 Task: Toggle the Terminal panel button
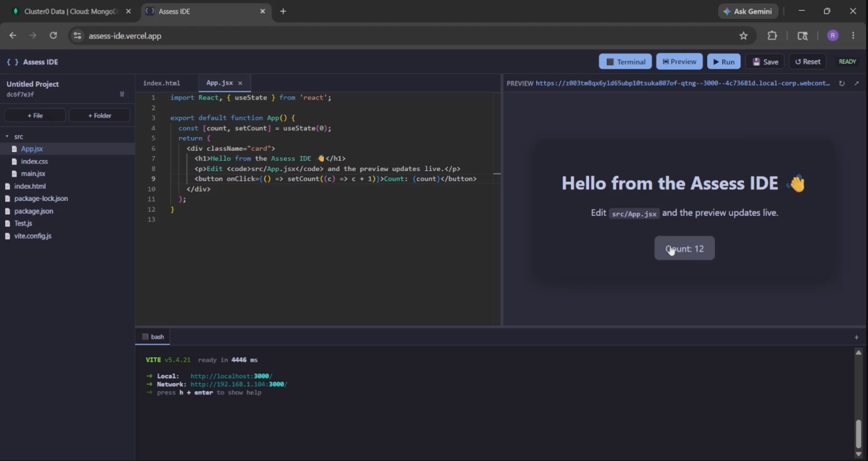[625, 62]
